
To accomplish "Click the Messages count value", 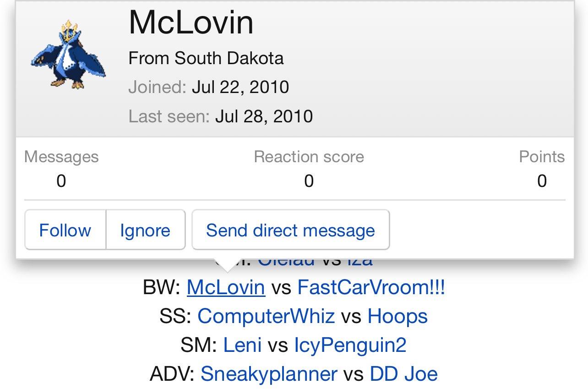I will click(61, 181).
